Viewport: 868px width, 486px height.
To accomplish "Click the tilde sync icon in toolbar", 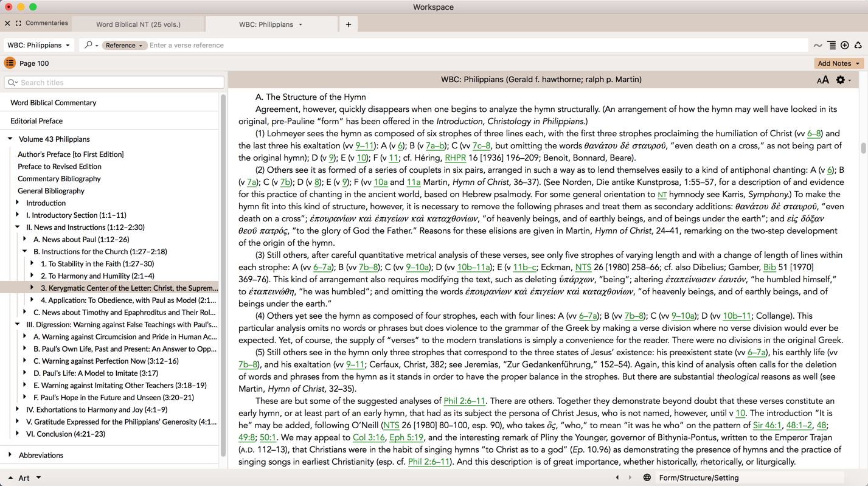I will click(818, 45).
